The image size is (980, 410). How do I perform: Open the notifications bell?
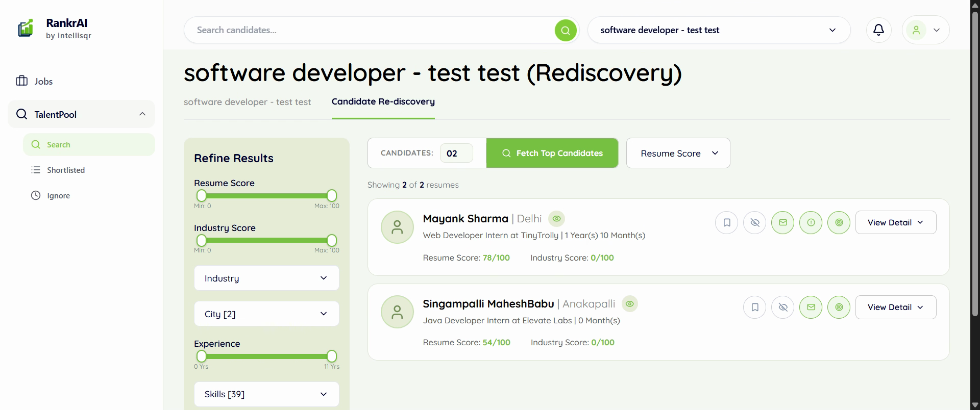pos(878,30)
